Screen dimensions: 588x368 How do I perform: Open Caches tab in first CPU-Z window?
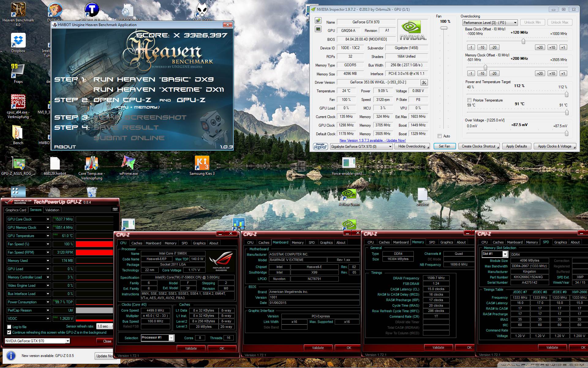point(137,243)
